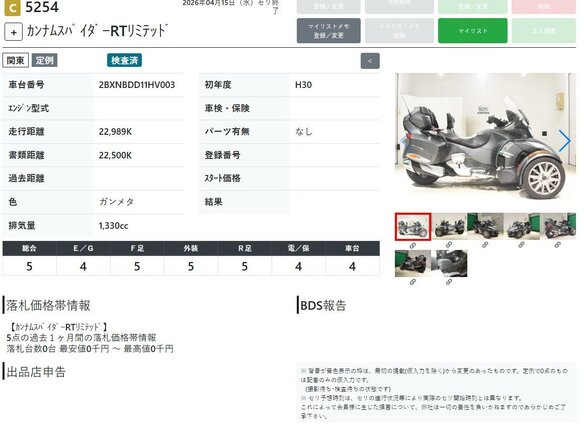This screenshot has height=438, width=584.
Task: Click the gold C lot badge
Action: (x=12, y=7)
